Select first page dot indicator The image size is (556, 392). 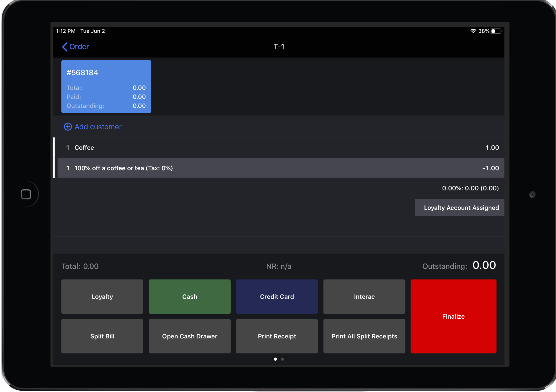(275, 359)
